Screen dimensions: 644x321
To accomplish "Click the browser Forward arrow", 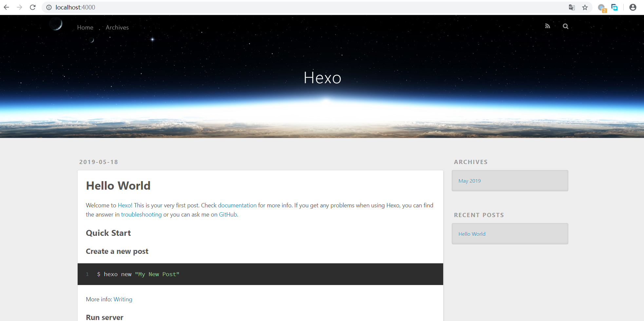I will [20, 7].
